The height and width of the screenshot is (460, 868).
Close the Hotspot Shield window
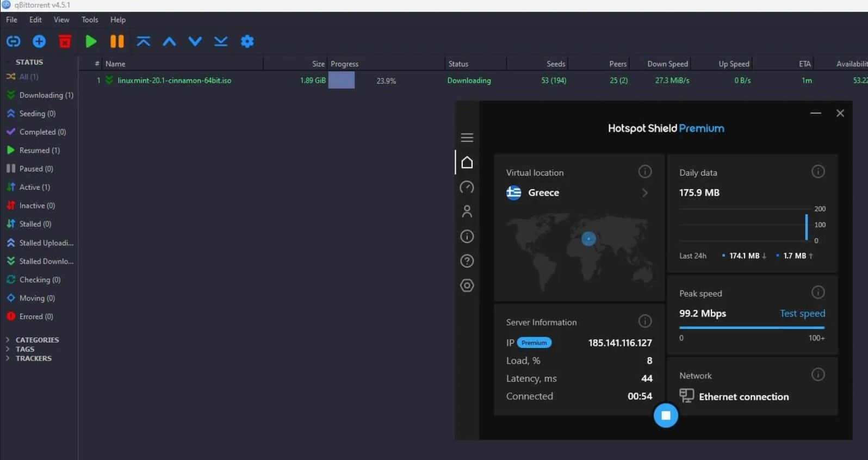(840, 113)
